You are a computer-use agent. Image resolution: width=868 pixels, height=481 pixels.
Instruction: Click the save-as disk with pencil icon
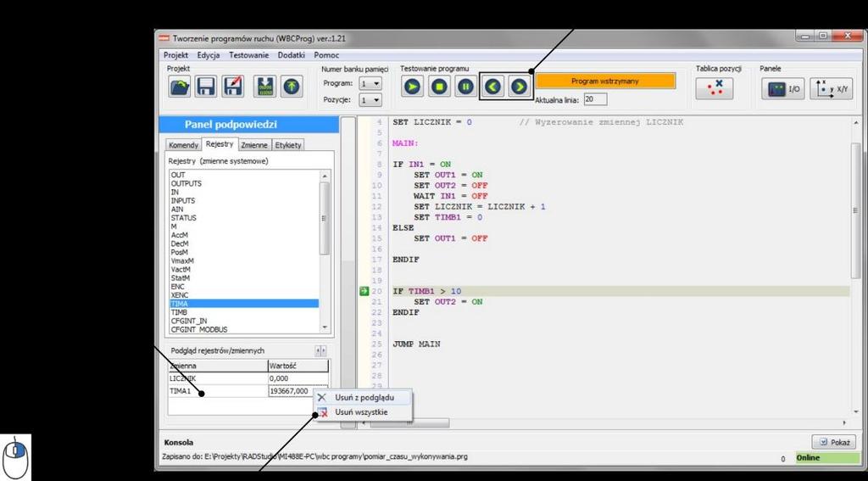pyautogui.click(x=233, y=87)
